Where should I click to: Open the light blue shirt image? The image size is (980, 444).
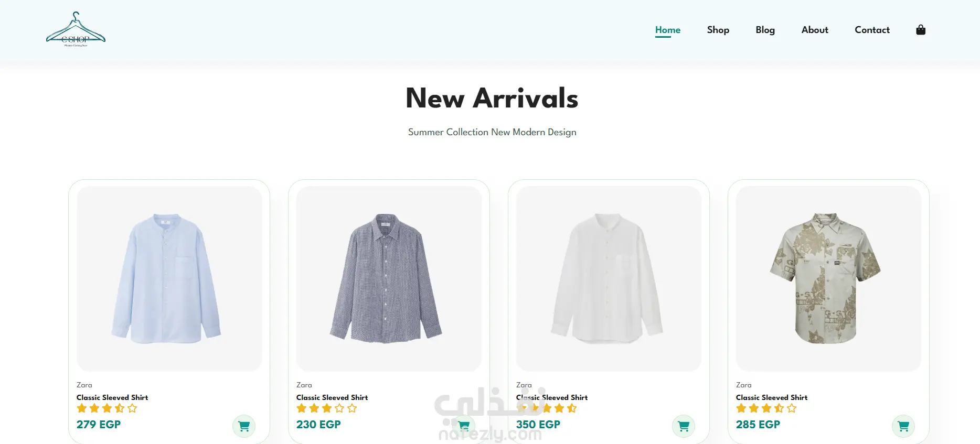tap(169, 279)
